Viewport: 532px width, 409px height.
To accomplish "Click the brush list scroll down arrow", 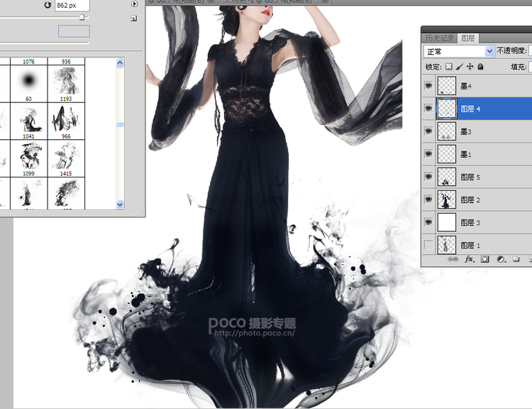I will point(120,204).
